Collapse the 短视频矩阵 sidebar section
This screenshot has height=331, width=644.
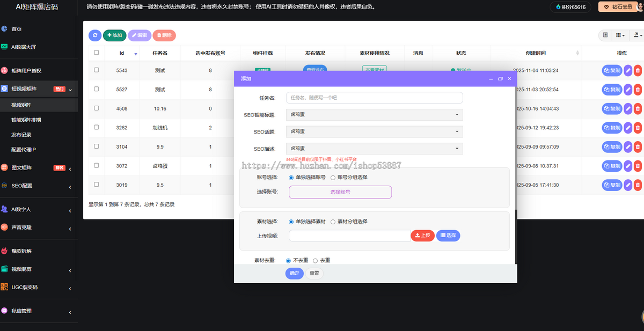39,89
